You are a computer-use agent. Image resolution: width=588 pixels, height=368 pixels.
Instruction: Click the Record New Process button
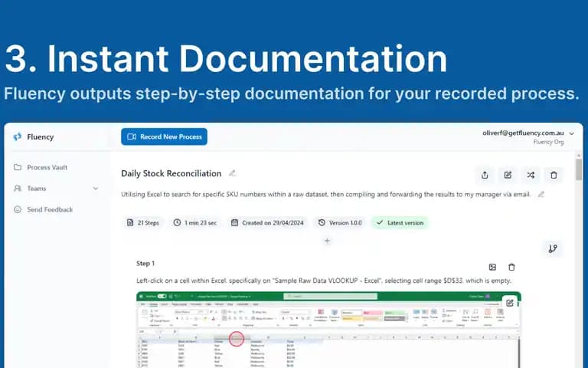pos(164,136)
